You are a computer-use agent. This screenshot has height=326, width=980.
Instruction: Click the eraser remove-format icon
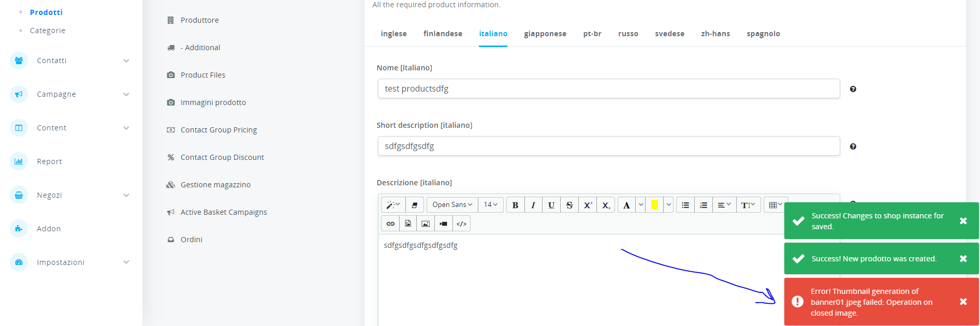tap(415, 205)
